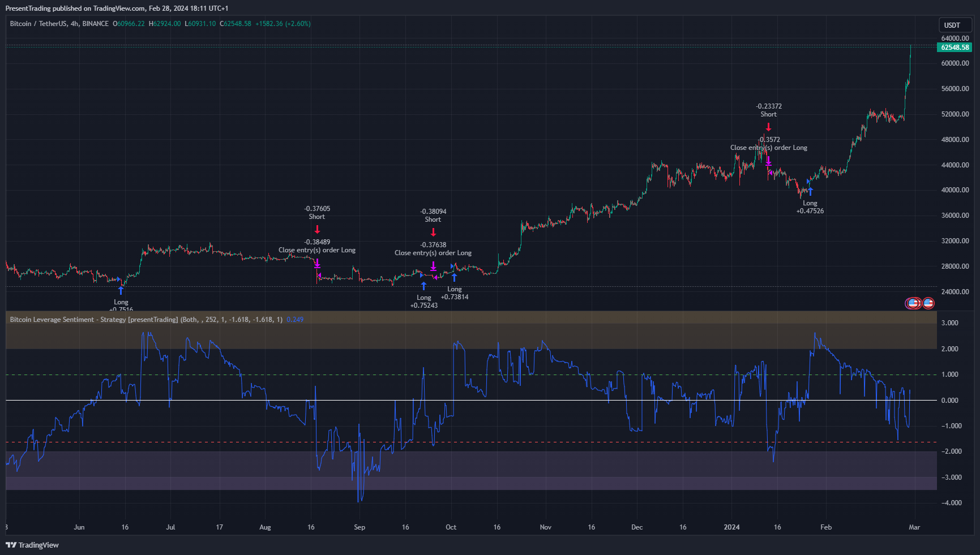Click the right US flag economic event icon
Screen dimensions: 980x555
coord(928,303)
